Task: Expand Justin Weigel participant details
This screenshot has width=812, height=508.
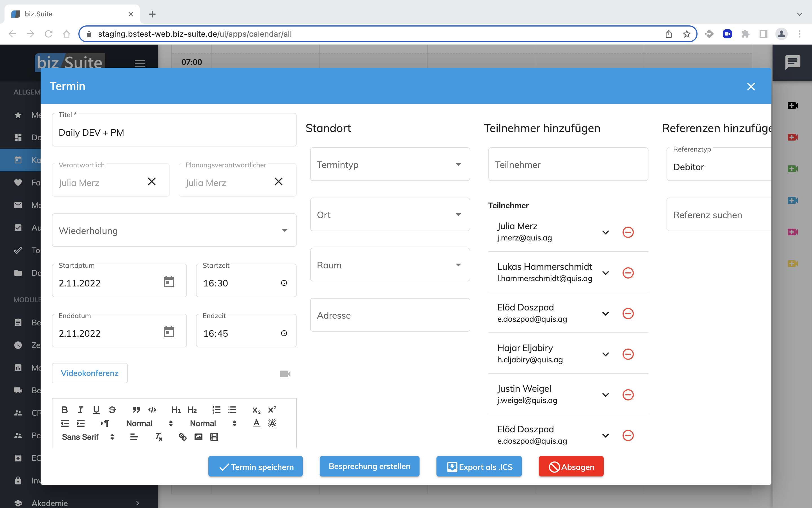Action: (606, 395)
